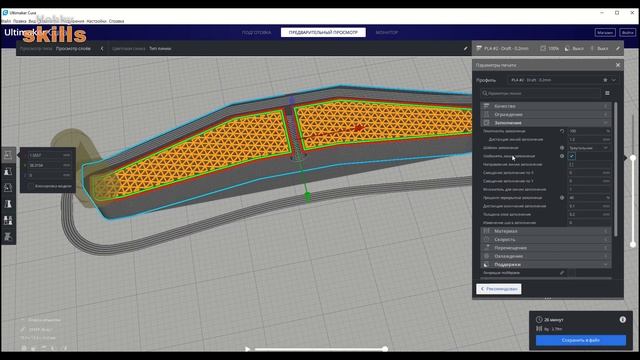Image resolution: width=640 pixels, height=360 pixels.
Task: Reset the infill density value arrow
Action: [562, 131]
